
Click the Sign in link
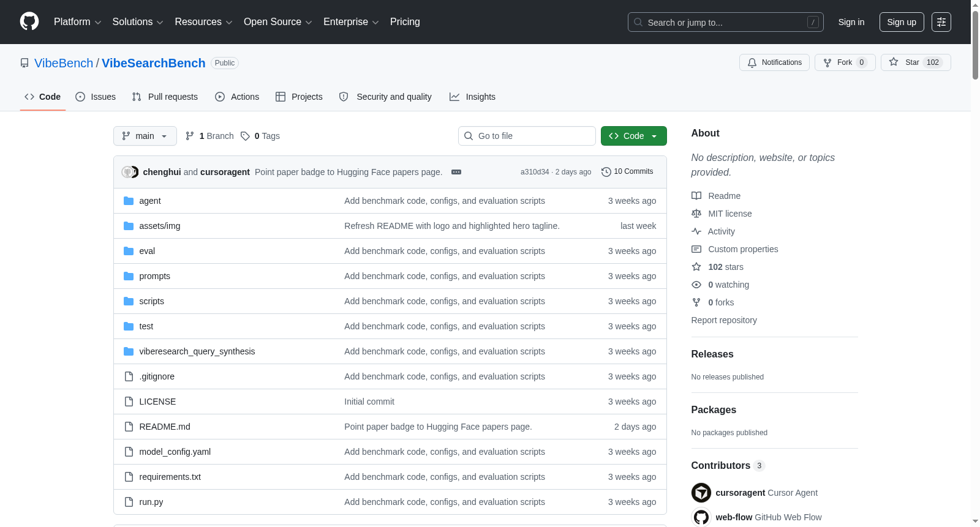[851, 22]
